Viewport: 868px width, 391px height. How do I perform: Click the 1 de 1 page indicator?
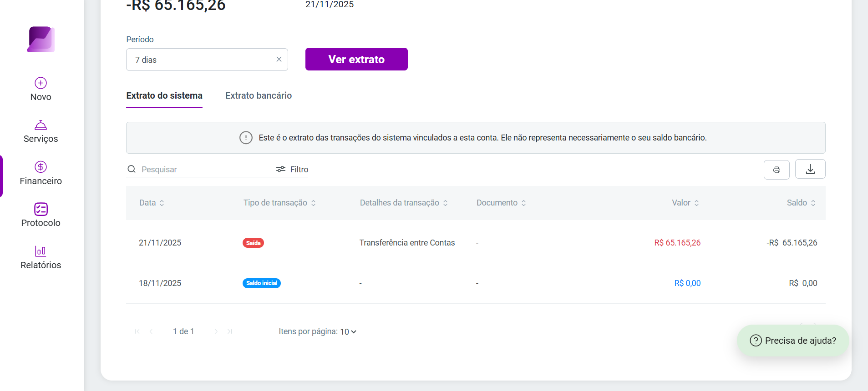(x=183, y=331)
